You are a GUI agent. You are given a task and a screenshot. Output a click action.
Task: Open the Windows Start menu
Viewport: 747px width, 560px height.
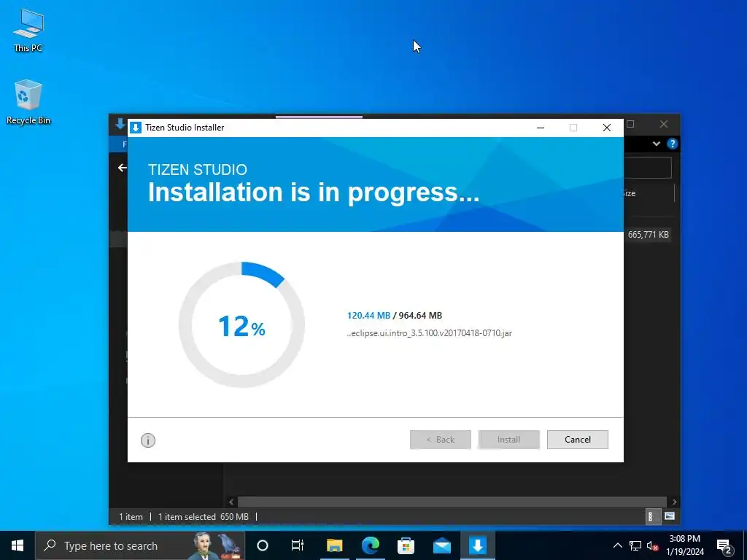18,545
